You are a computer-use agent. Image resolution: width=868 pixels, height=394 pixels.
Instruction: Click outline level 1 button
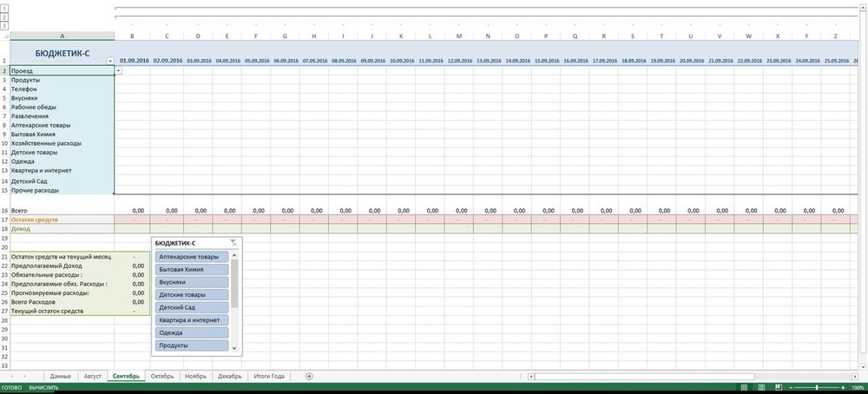(3, 9)
